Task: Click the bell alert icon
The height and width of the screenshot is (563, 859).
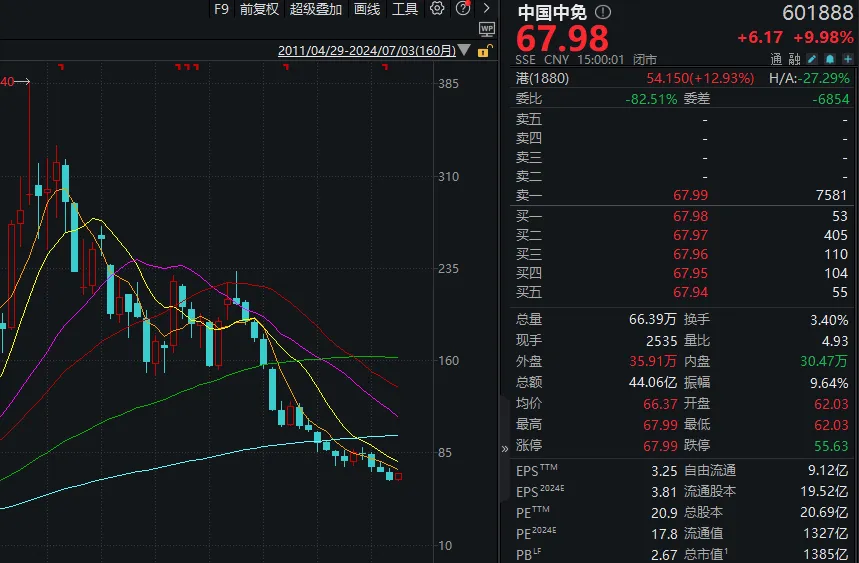Action: coord(830,59)
